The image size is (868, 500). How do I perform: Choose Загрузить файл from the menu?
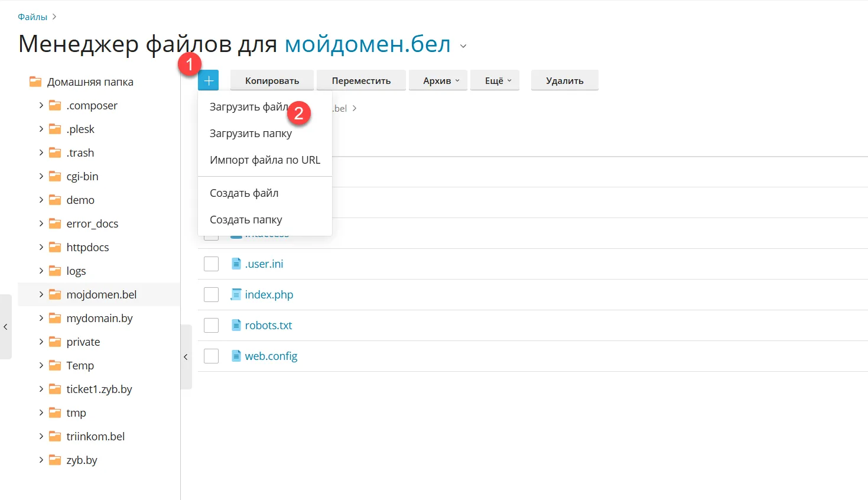tap(248, 107)
